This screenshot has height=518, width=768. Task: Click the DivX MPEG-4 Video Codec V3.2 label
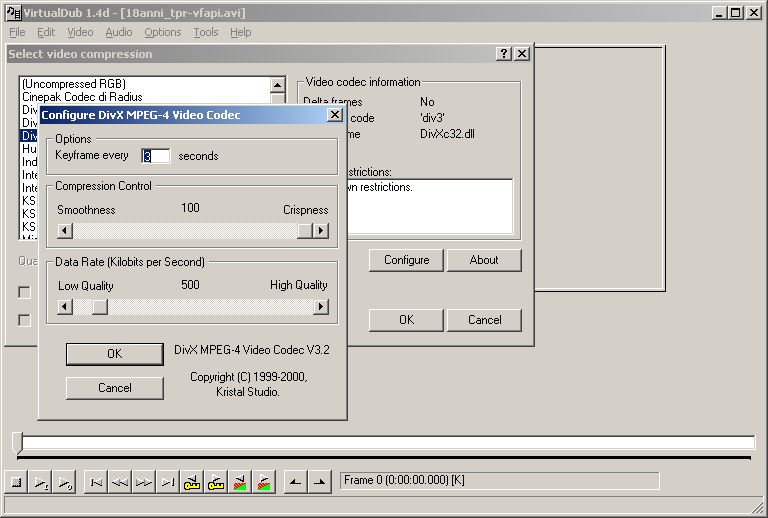(252, 350)
